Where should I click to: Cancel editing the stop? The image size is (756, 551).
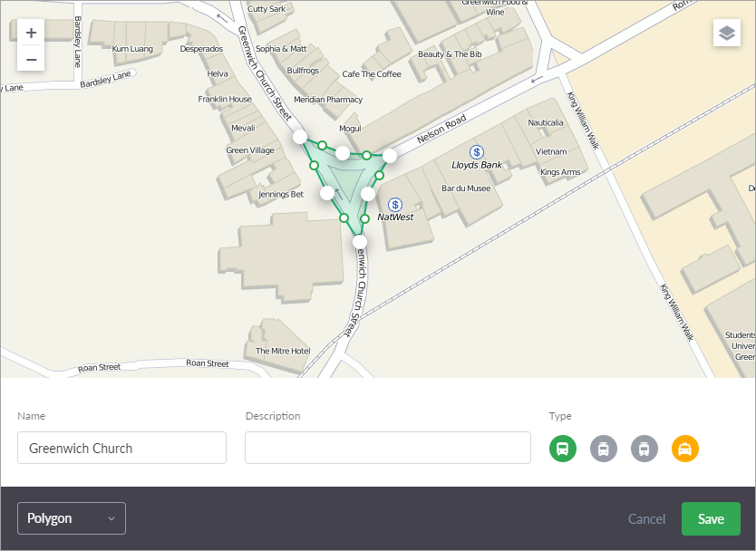(646, 519)
